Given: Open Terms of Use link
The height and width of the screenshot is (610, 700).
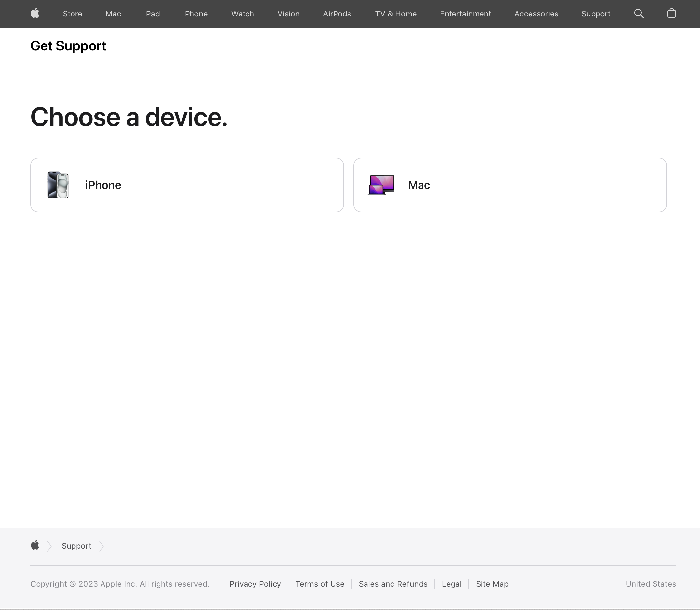Looking at the screenshot, I should pos(320,584).
